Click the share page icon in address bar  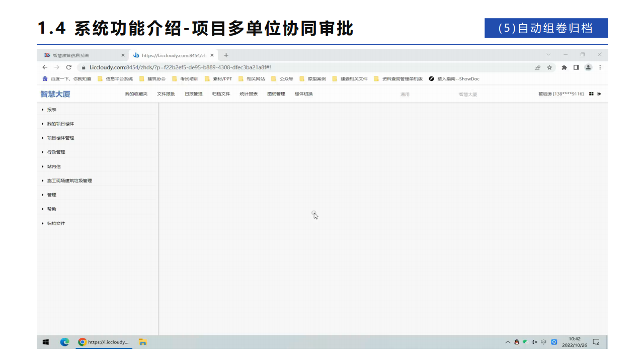(x=537, y=67)
